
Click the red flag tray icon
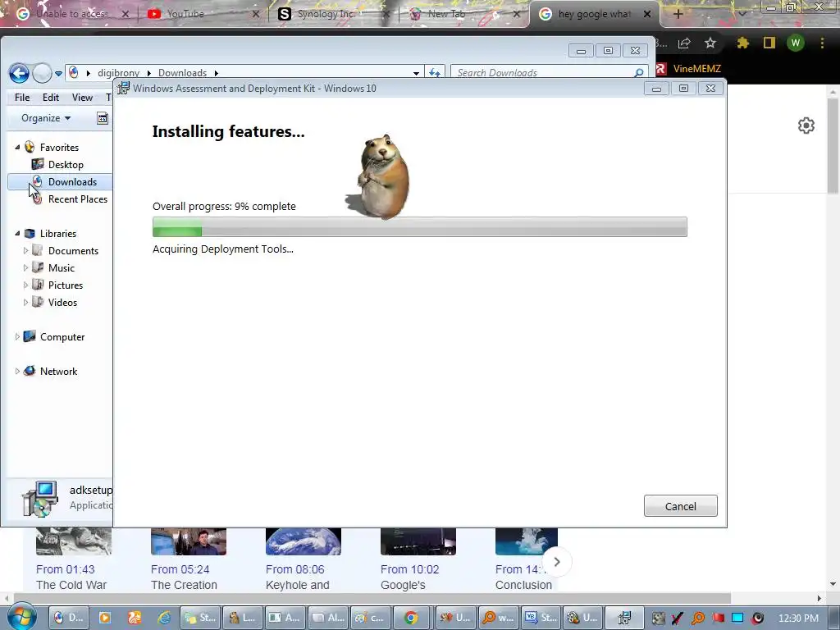(718, 619)
